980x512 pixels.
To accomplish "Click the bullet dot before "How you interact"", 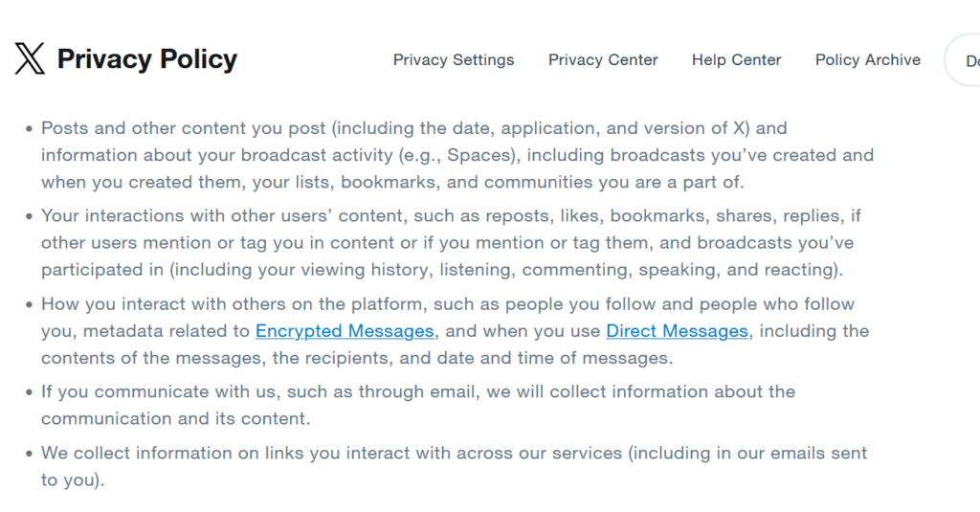I will point(29,305).
